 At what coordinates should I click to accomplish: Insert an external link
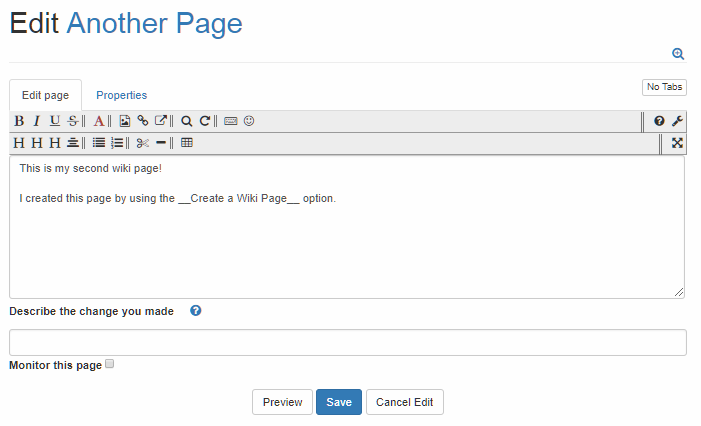click(160, 121)
